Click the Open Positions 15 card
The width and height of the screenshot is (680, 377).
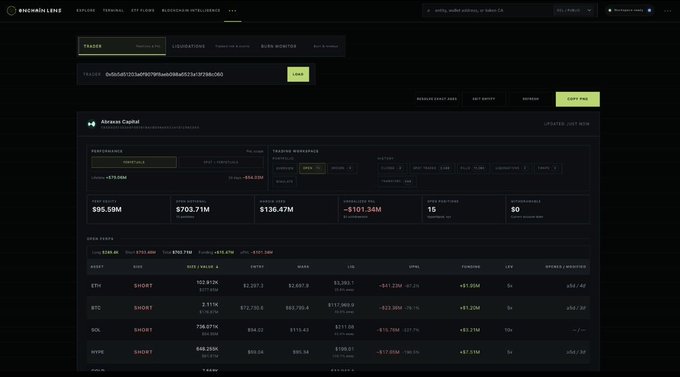[464, 210]
